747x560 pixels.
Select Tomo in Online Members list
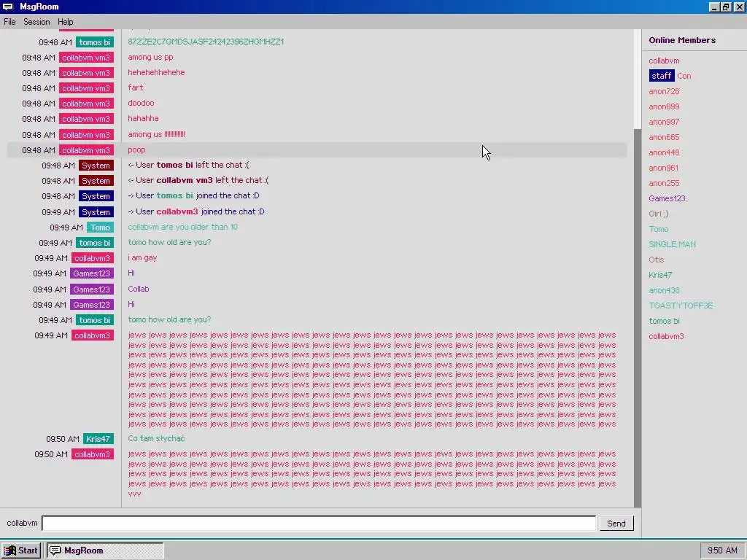(x=659, y=229)
